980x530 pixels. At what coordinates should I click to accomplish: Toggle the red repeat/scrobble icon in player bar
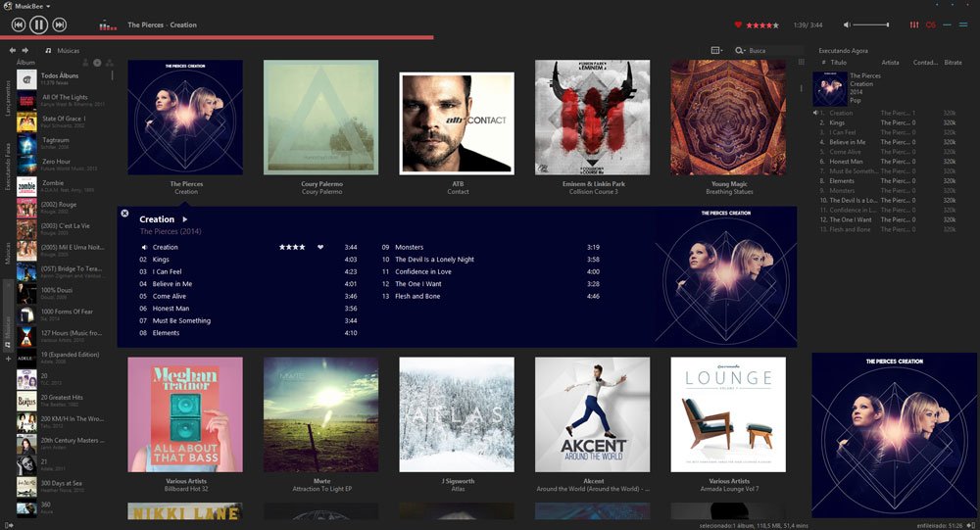click(931, 25)
